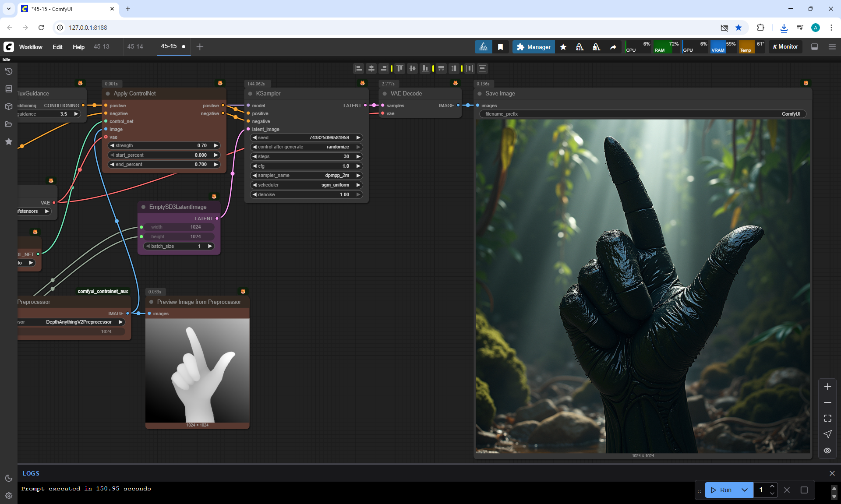Viewport: 841px width, 504px height.
Task: Open the workflows folder sidebar icon
Action: [x=8, y=124]
